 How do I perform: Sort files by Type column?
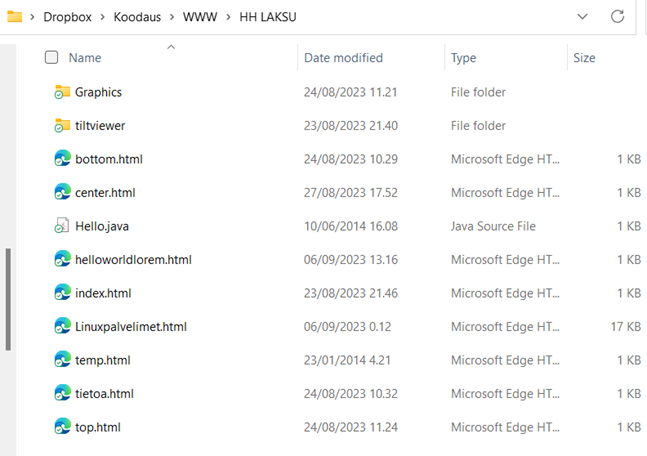(463, 58)
